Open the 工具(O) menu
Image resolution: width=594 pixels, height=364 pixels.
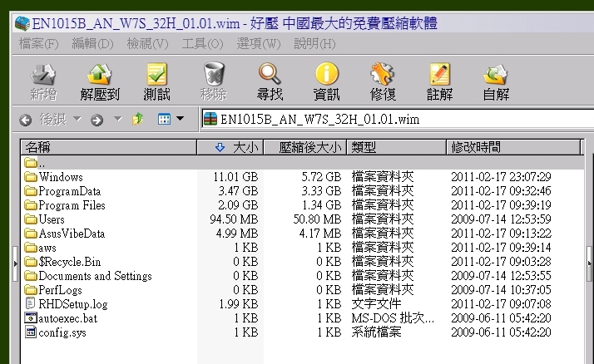click(202, 44)
